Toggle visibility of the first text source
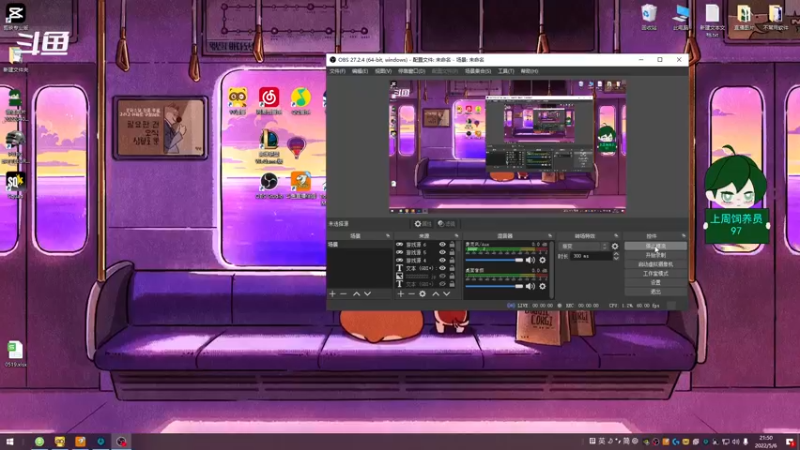The image size is (800, 450). click(442, 268)
